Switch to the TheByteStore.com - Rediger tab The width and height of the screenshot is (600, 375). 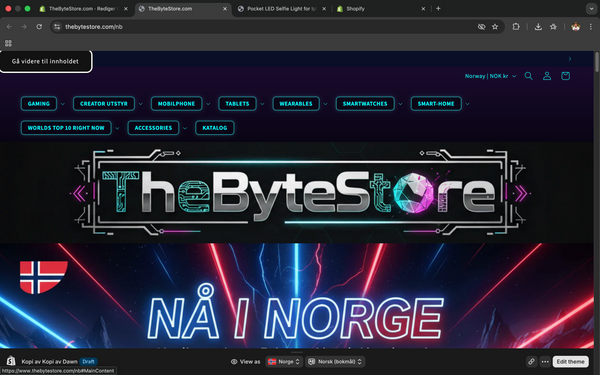[83, 9]
